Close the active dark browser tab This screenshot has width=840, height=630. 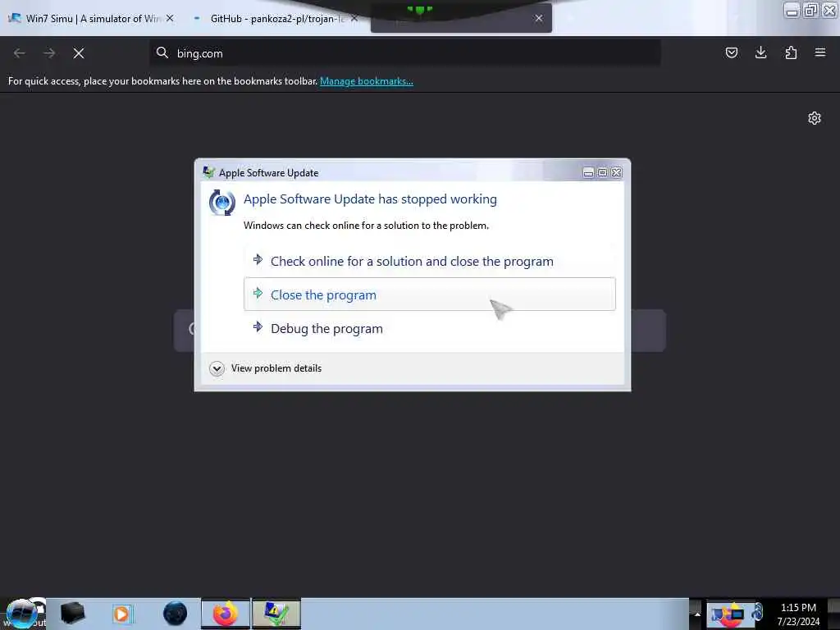539,18
